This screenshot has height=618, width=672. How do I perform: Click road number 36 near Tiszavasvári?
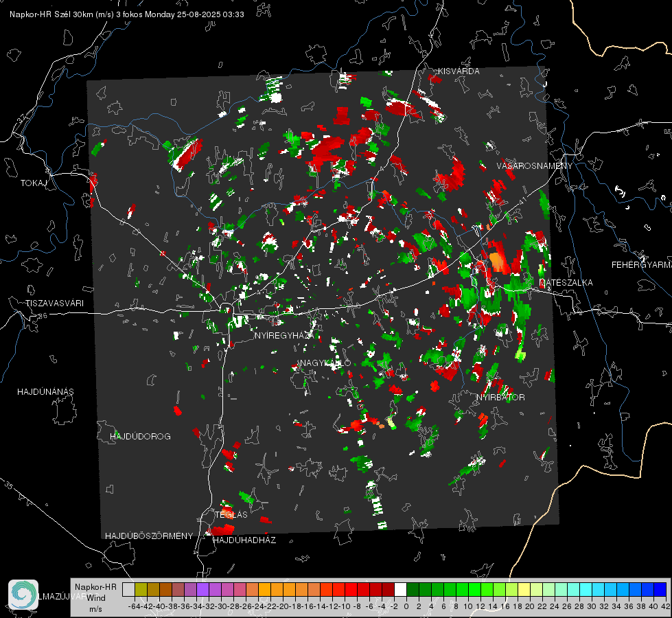[43, 316]
